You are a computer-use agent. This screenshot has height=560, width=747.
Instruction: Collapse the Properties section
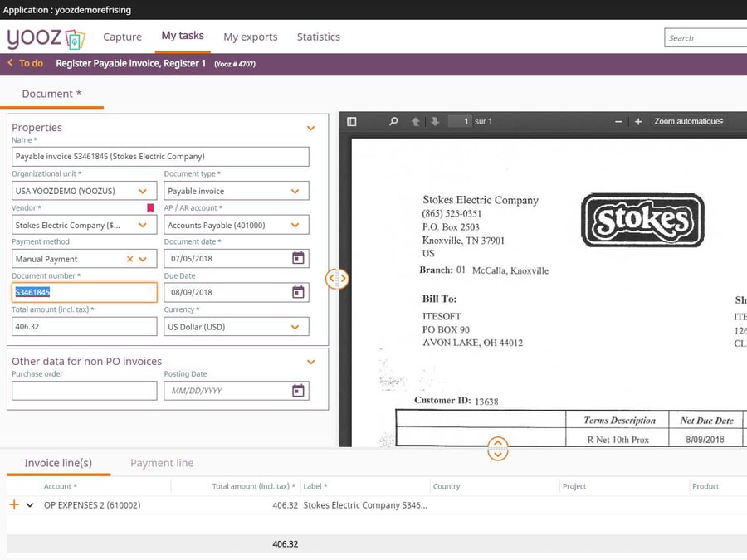(310, 128)
